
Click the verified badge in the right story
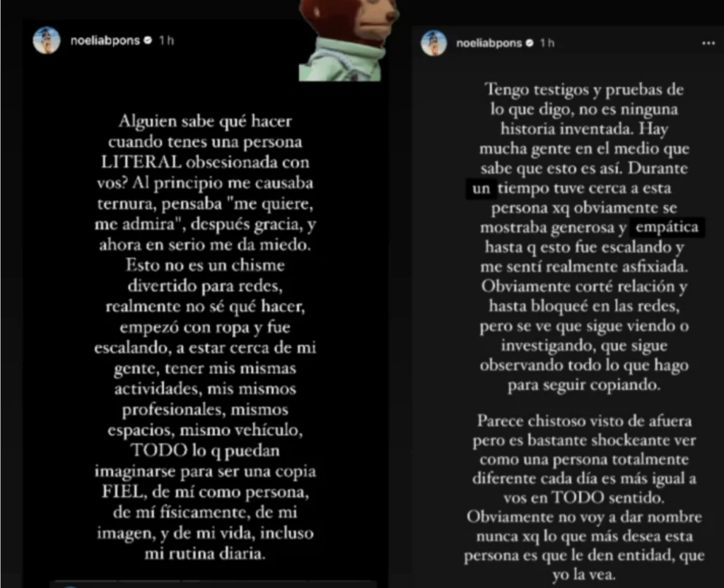point(530,43)
